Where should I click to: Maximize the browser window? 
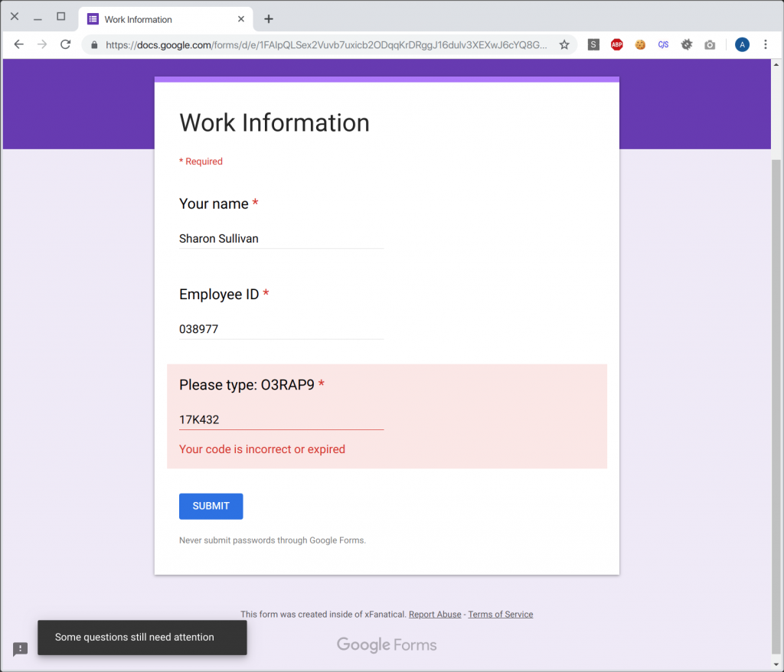pyautogui.click(x=61, y=17)
